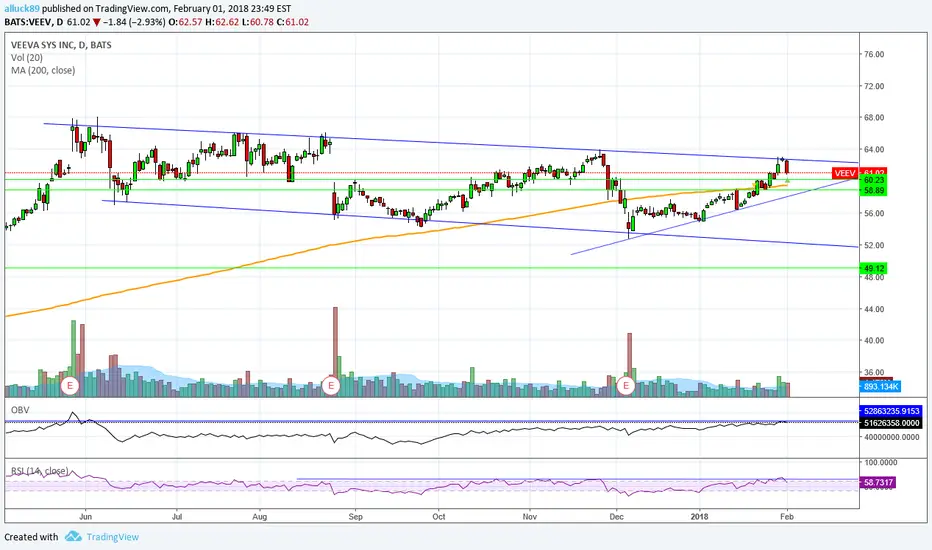Select the RSI (14, close) pane label

pos(39,471)
